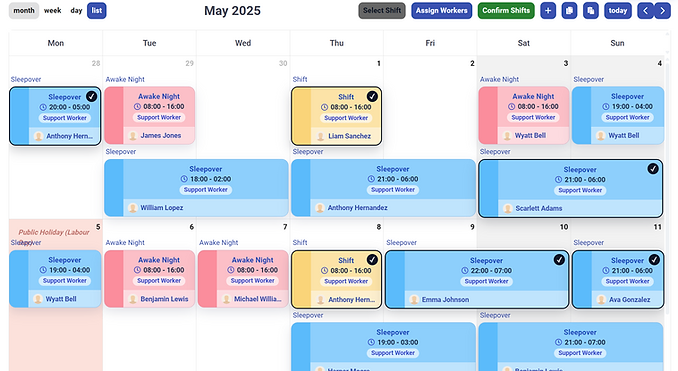Switch to day view
Image resolution: width=678 pixels, height=371 pixels.
[76, 11]
